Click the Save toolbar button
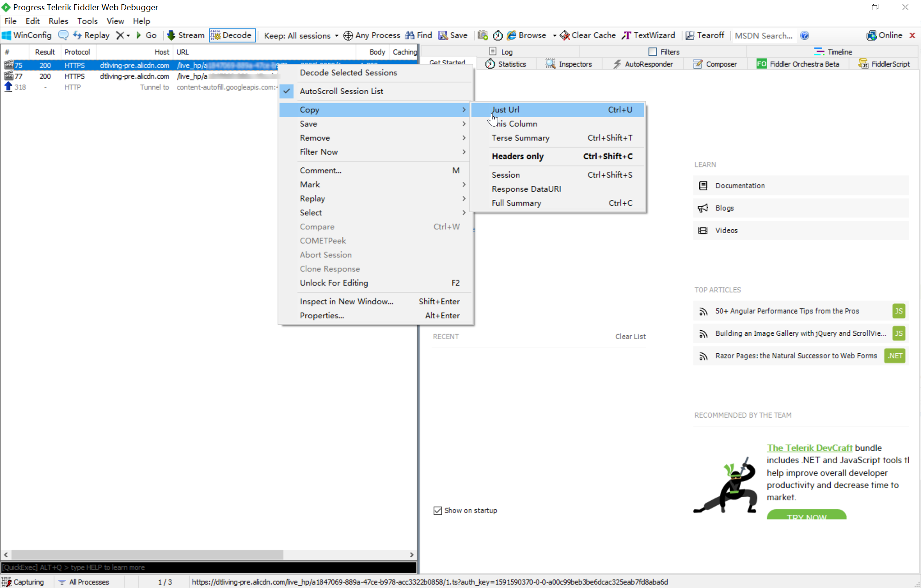Image resolution: width=921 pixels, height=588 pixels. click(453, 35)
